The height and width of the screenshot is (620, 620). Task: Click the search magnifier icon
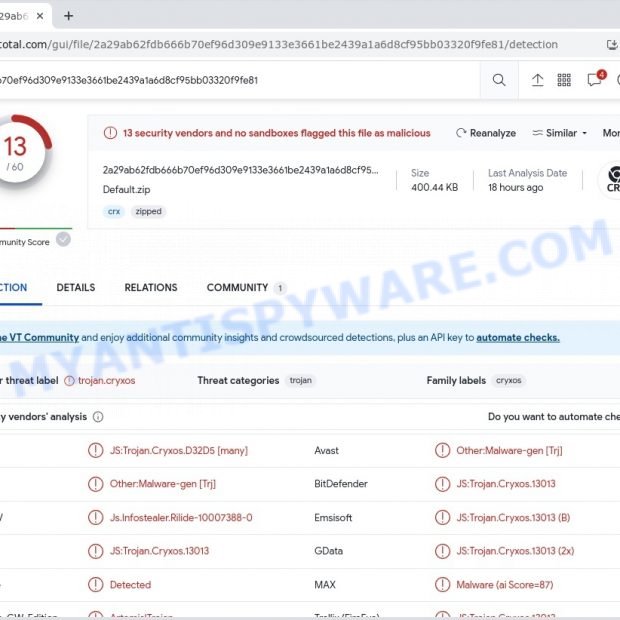499,80
